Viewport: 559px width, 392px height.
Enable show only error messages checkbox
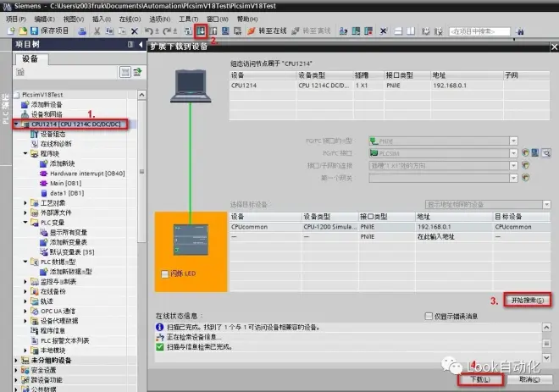429,316
